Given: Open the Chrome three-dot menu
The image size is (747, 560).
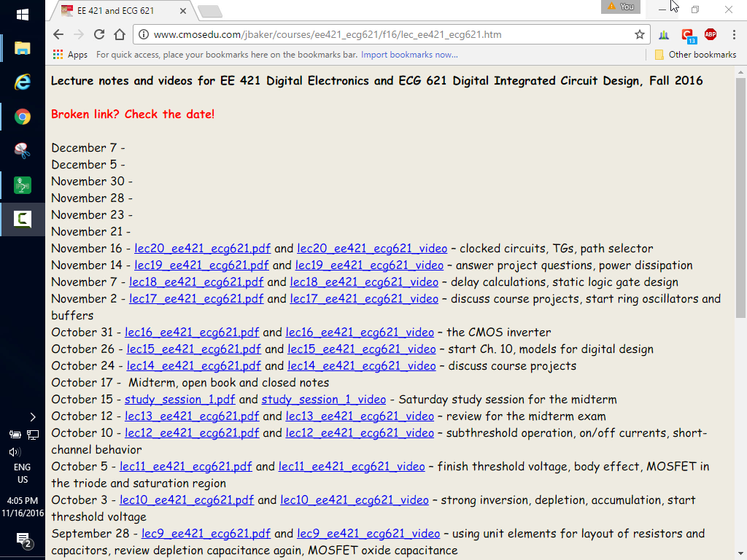Looking at the screenshot, I should click(733, 34).
